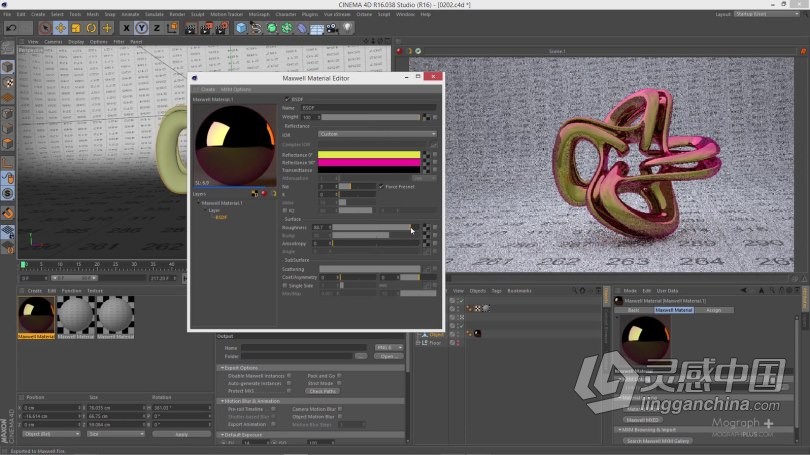The height and width of the screenshot is (455, 810).
Task: Toggle the R2 checkbox
Action: (x=285, y=211)
